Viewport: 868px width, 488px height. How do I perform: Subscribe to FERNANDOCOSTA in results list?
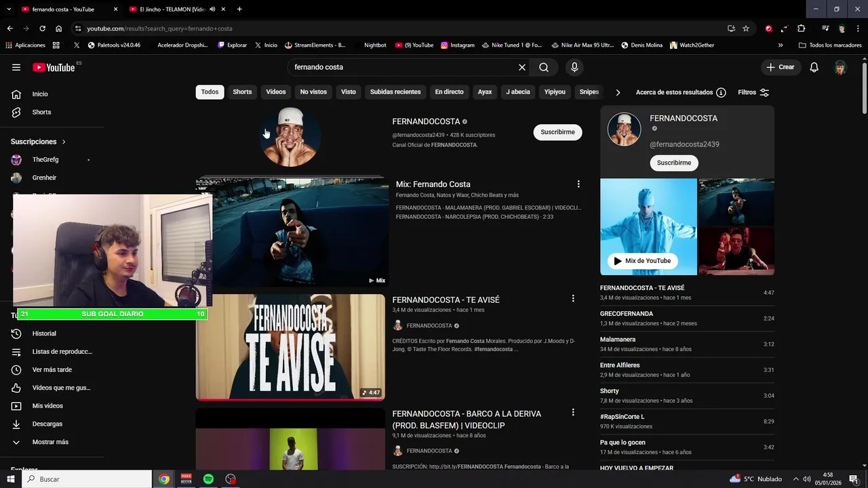pos(557,132)
